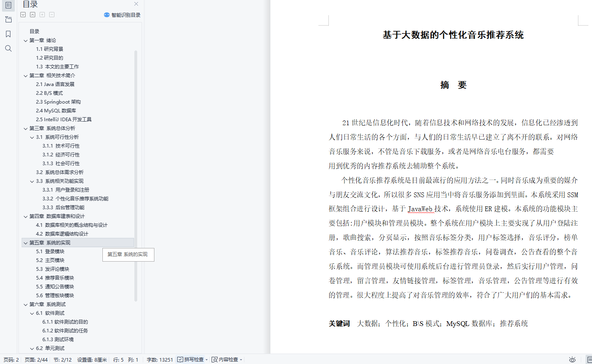
Task: Collapse 第二章 相关技术简介 chevron
Action: [26, 76]
